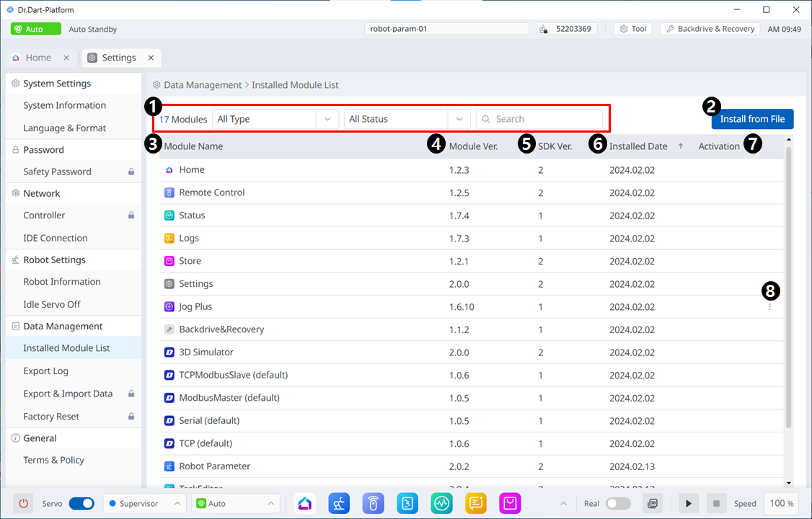
Task: Open the All Status filter dropdown
Action: [x=407, y=119]
